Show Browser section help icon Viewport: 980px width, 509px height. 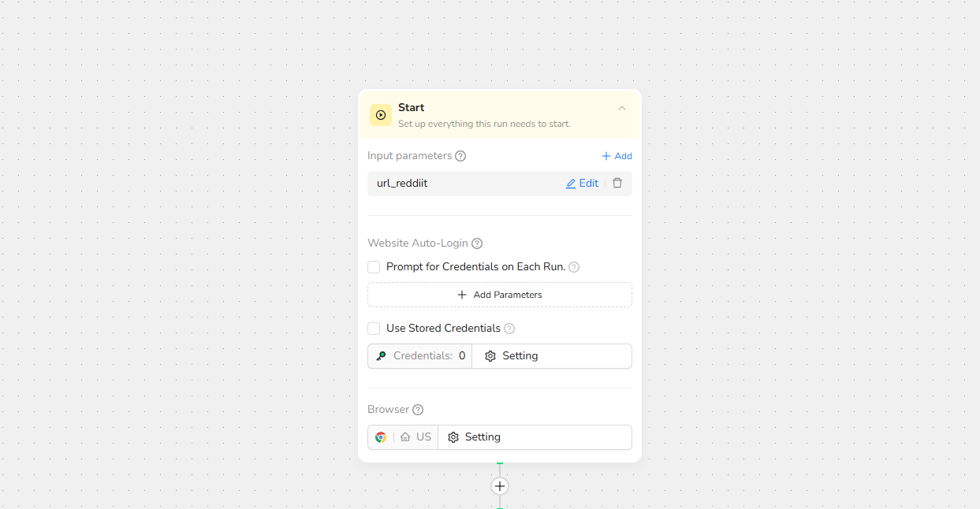[418, 410]
